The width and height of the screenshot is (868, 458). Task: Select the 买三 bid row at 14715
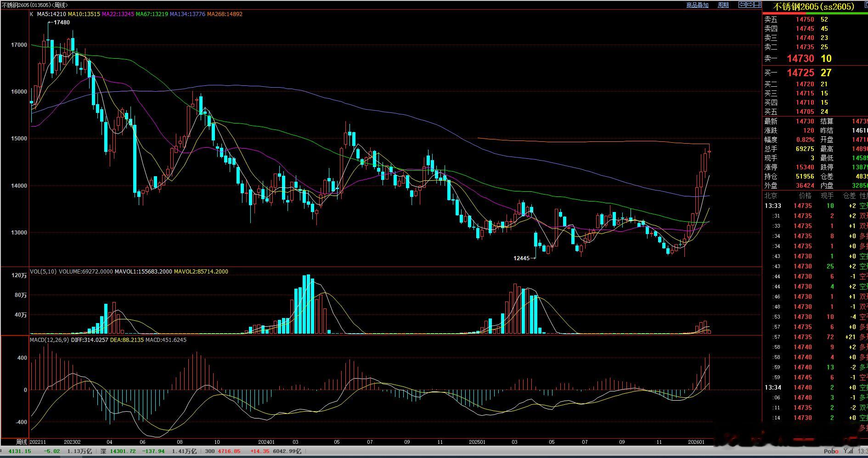click(x=815, y=93)
